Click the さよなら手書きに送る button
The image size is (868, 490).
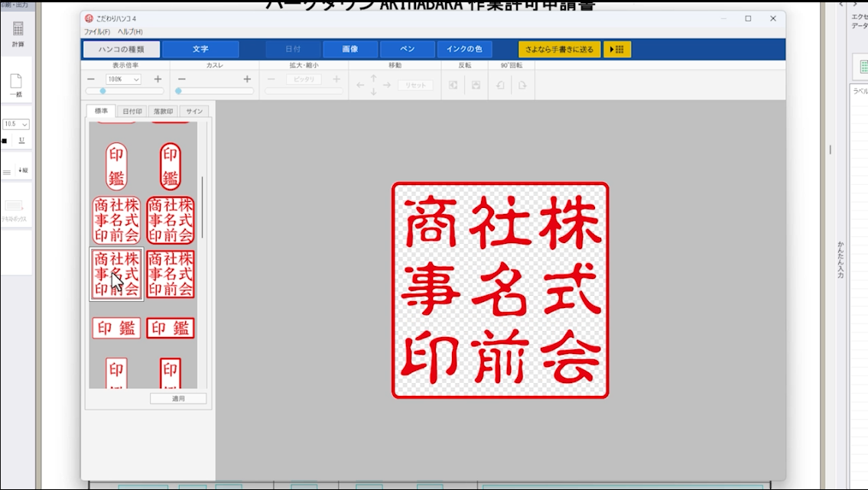coord(559,50)
